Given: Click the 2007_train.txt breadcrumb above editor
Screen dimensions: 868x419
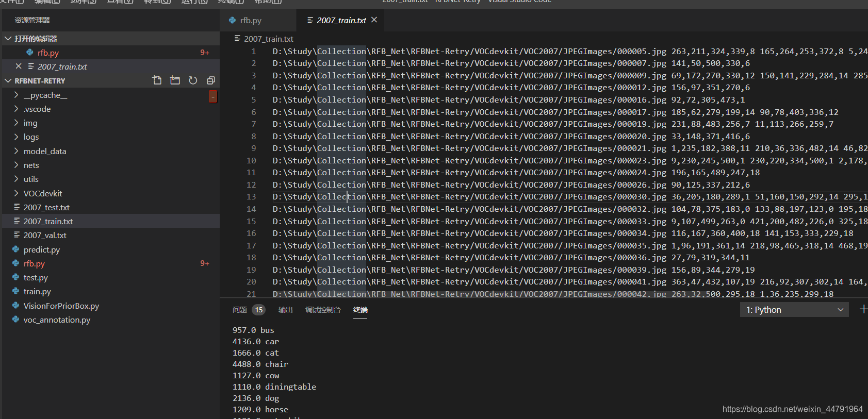Looking at the screenshot, I should coord(268,39).
